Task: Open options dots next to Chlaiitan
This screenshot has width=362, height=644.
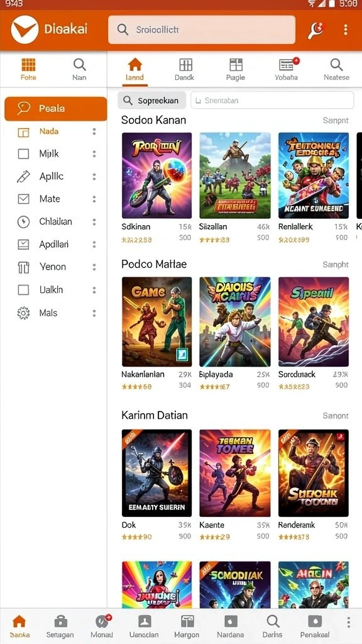Action: coord(94,222)
